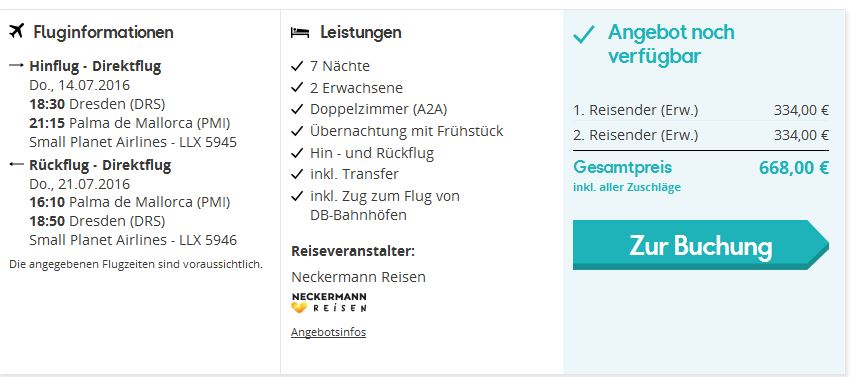Click the large teal checkmark by Angebot noch verfügbar

pyautogui.click(x=584, y=35)
